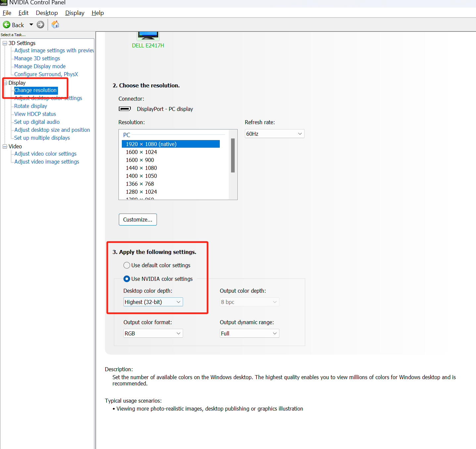Open Rotate display task

(x=30, y=106)
